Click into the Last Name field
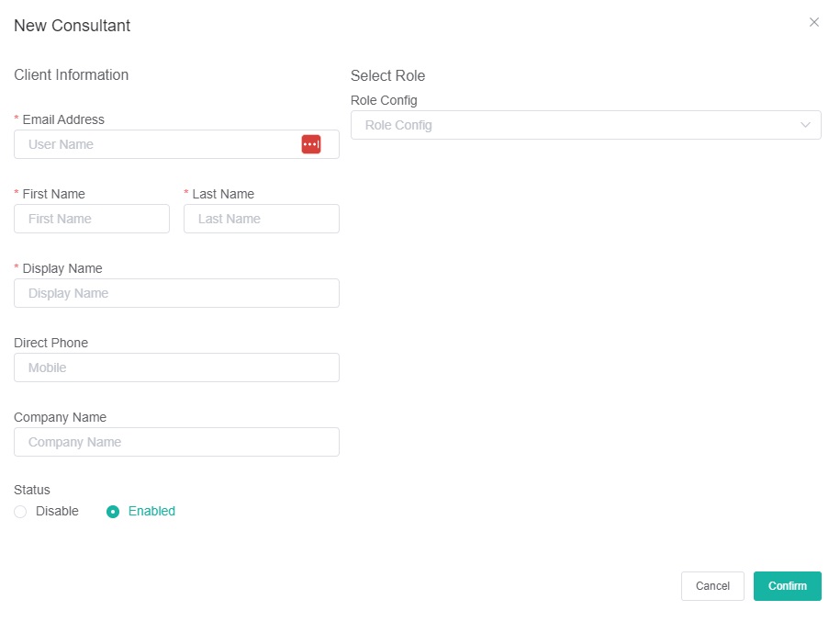The image size is (840, 622). (x=262, y=219)
